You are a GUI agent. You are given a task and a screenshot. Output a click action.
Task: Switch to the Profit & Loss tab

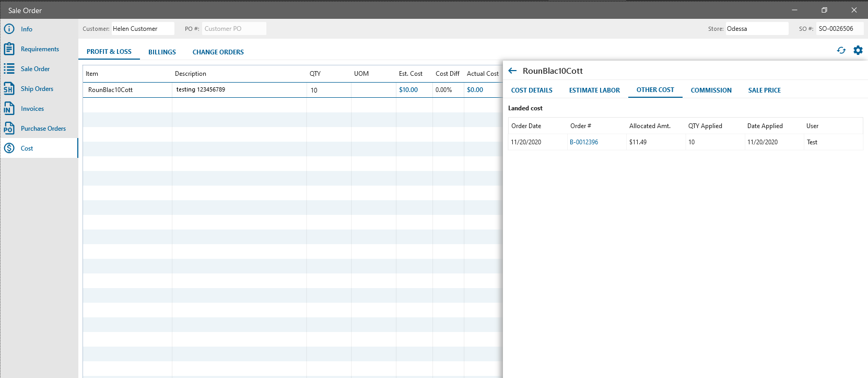tap(109, 52)
